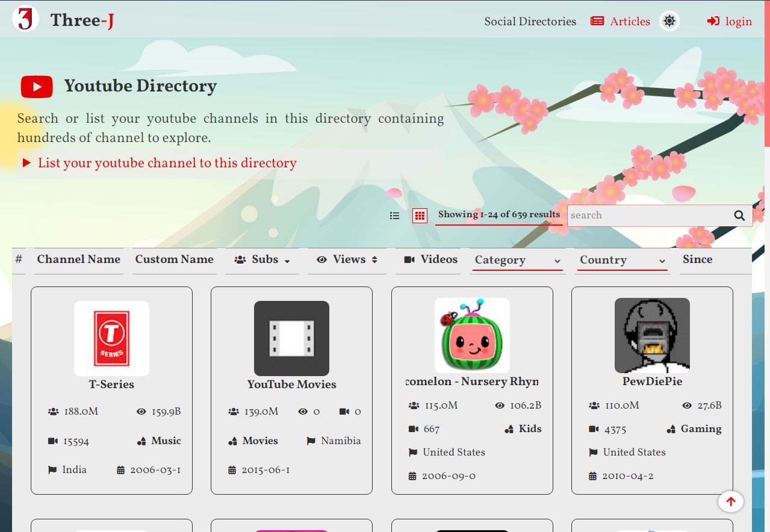The height and width of the screenshot is (532, 770).
Task: Click the Articles newspaper icon
Action: (597, 22)
